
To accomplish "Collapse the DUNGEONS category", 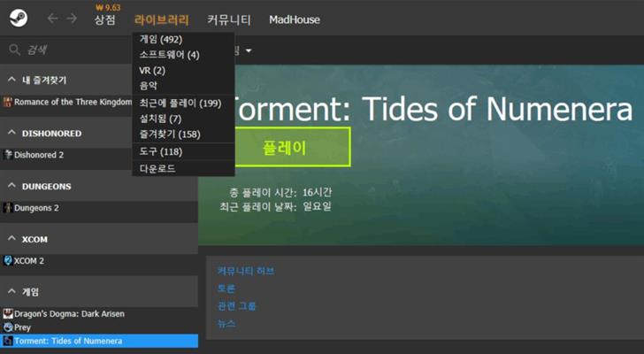I will (11, 187).
